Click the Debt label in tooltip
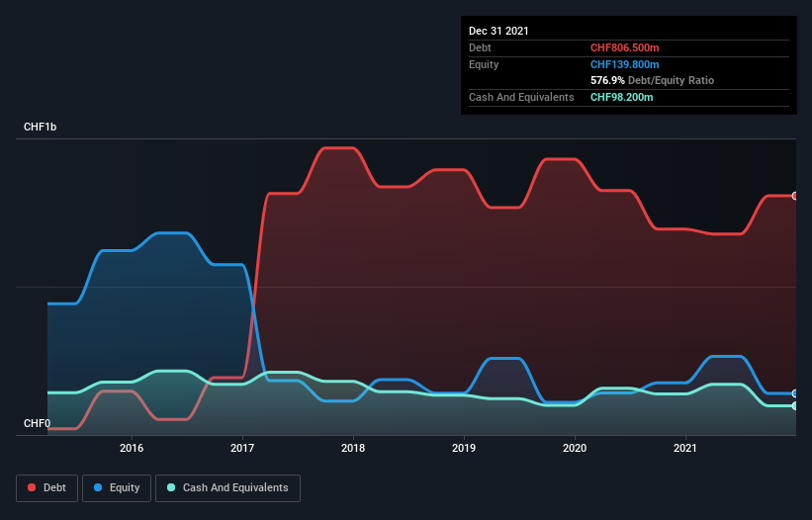Screen dimensions: 812x520 click(480, 47)
